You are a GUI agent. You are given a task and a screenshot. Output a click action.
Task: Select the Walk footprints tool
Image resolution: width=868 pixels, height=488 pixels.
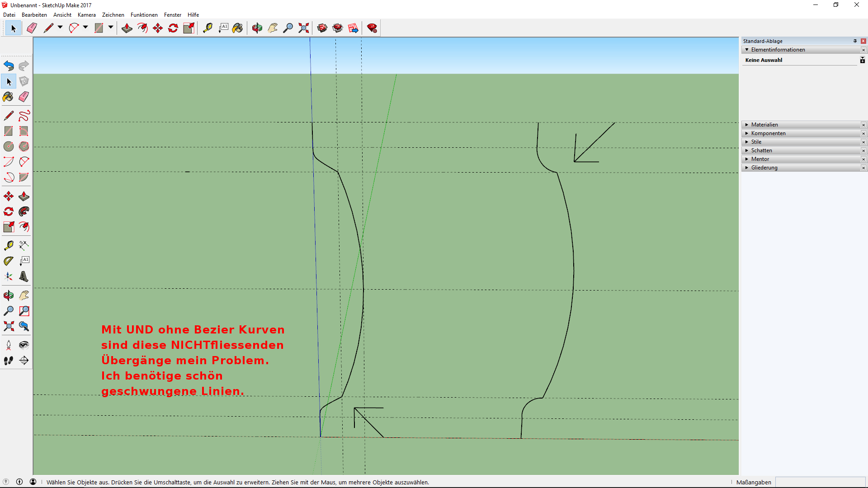tap(9, 360)
